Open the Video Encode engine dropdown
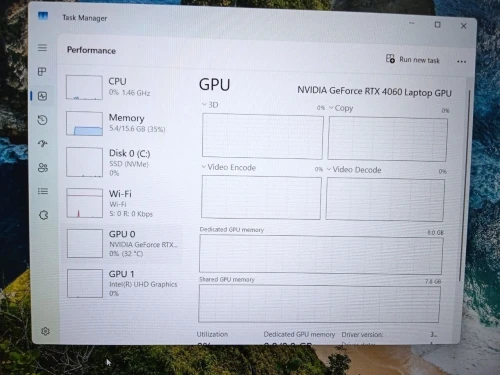Image resolution: width=500 pixels, height=375 pixels. coord(204,166)
